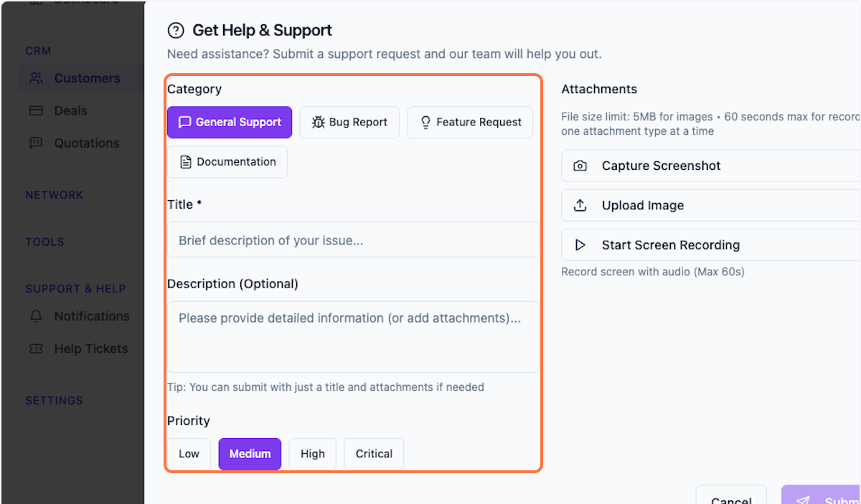
Task: Click the Title input field
Action: [353, 240]
